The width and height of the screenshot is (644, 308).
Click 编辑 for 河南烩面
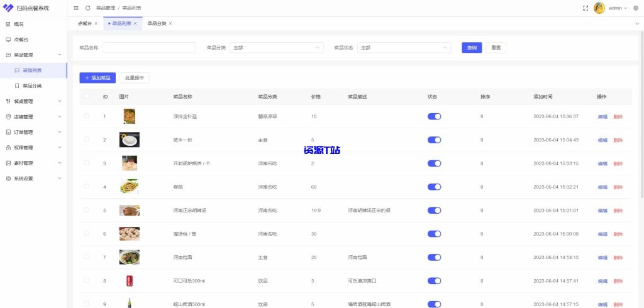tap(602, 258)
